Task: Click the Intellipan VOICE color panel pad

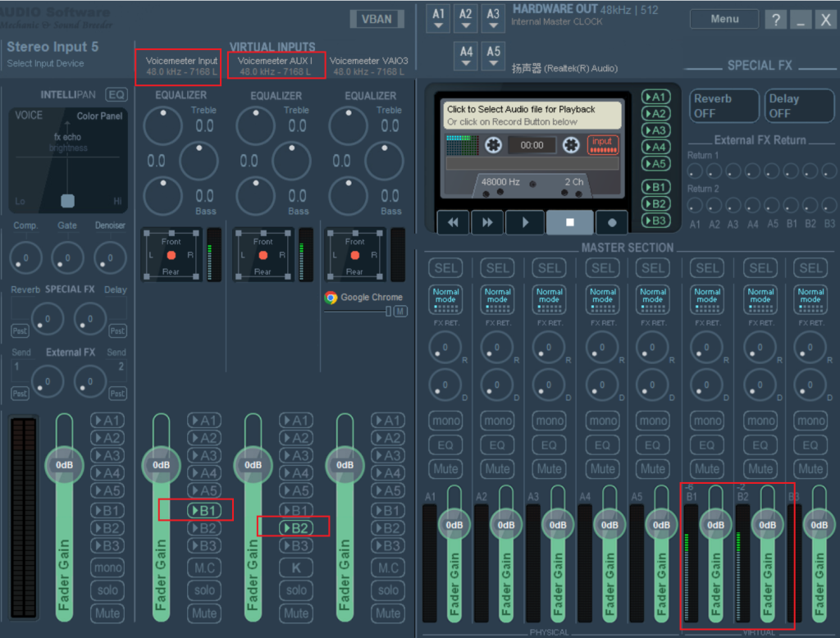Action: tap(68, 160)
